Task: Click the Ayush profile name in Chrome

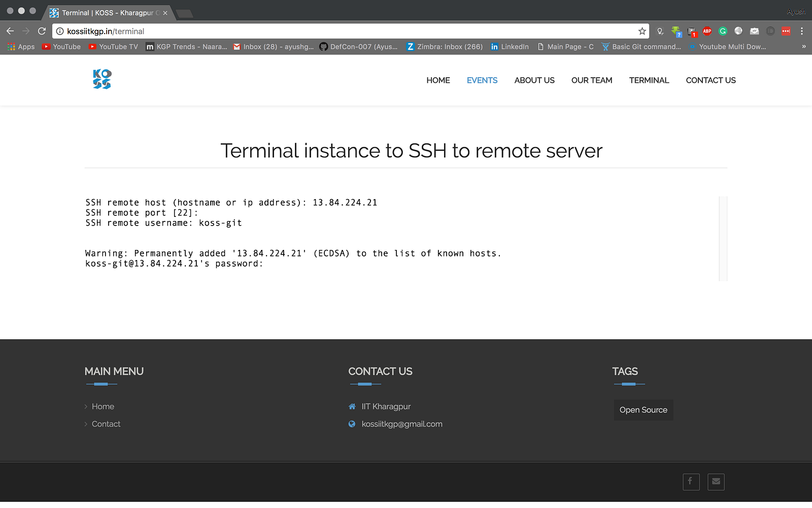Action: pos(796,12)
